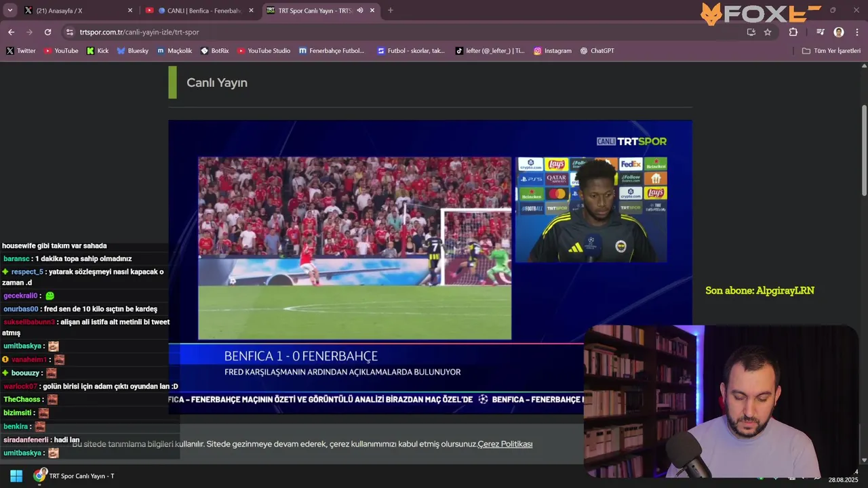Screen dimensions: 868x488
Task: Open the taskbar date 28.08.2025
Action: tap(843, 480)
